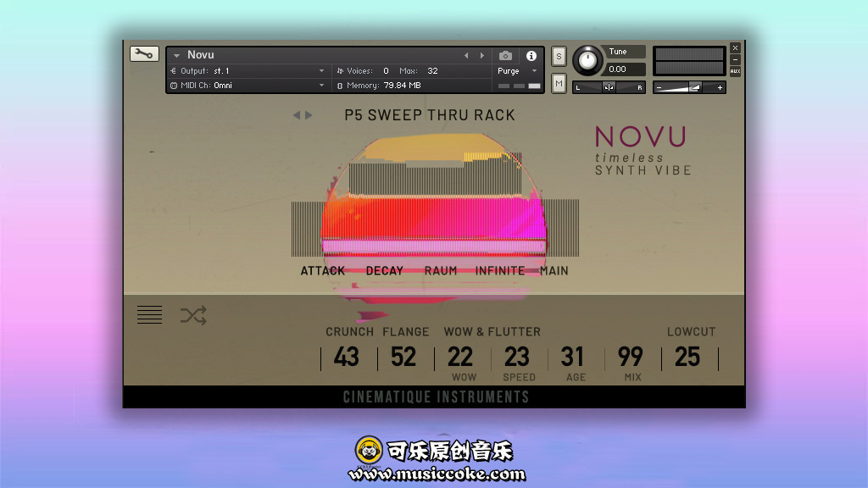Click the MIX value 99
This screenshot has width=868, height=488.
point(631,357)
